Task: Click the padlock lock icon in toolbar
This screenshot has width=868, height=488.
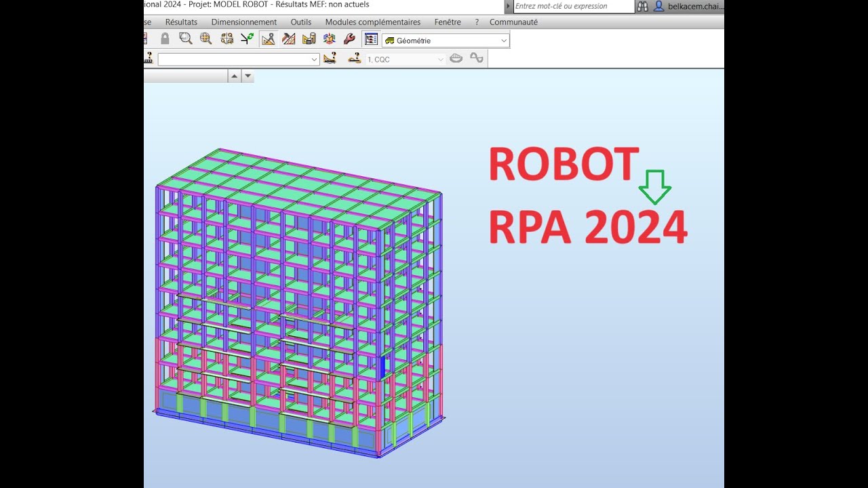Action: point(165,39)
